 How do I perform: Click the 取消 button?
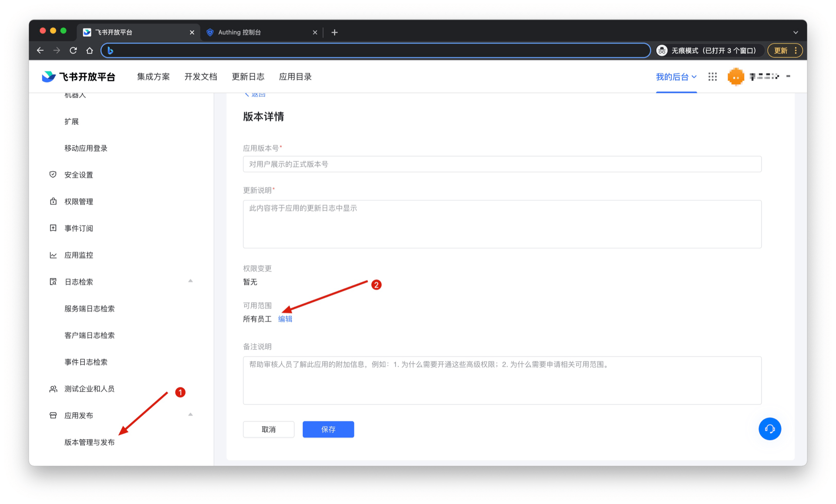[x=268, y=429]
